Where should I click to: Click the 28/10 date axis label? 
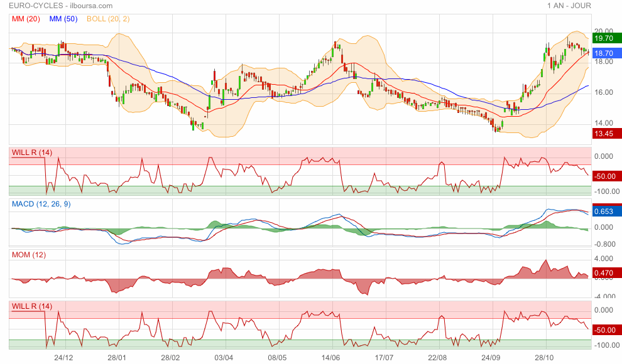(544, 358)
